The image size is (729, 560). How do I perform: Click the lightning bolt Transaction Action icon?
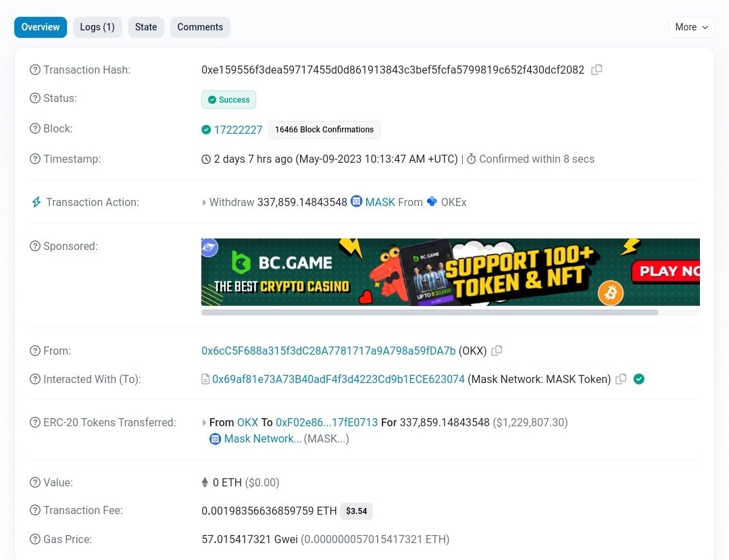(36, 202)
